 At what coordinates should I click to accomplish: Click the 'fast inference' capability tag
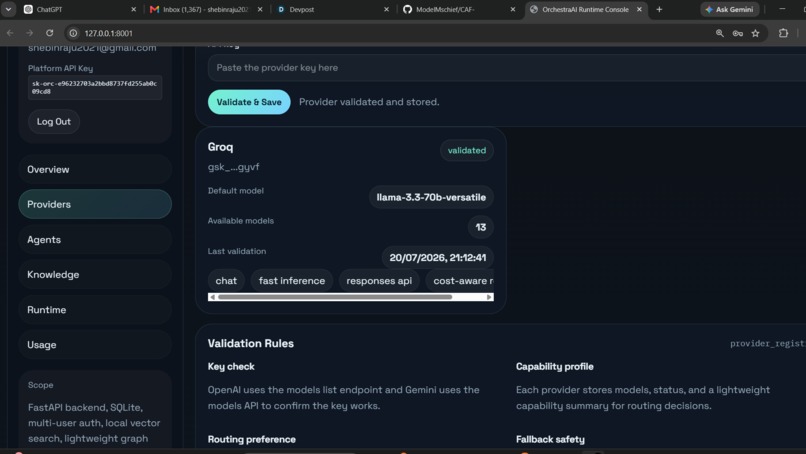(291, 281)
